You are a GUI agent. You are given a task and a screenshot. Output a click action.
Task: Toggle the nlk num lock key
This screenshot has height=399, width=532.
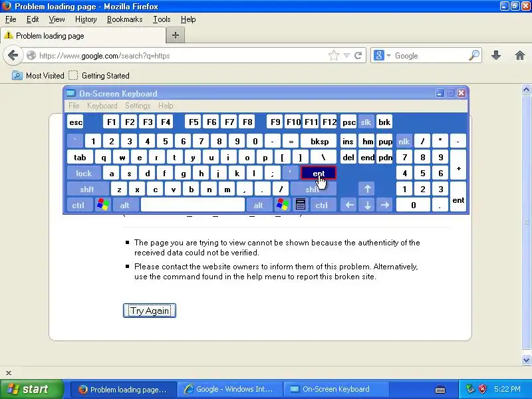(x=404, y=142)
